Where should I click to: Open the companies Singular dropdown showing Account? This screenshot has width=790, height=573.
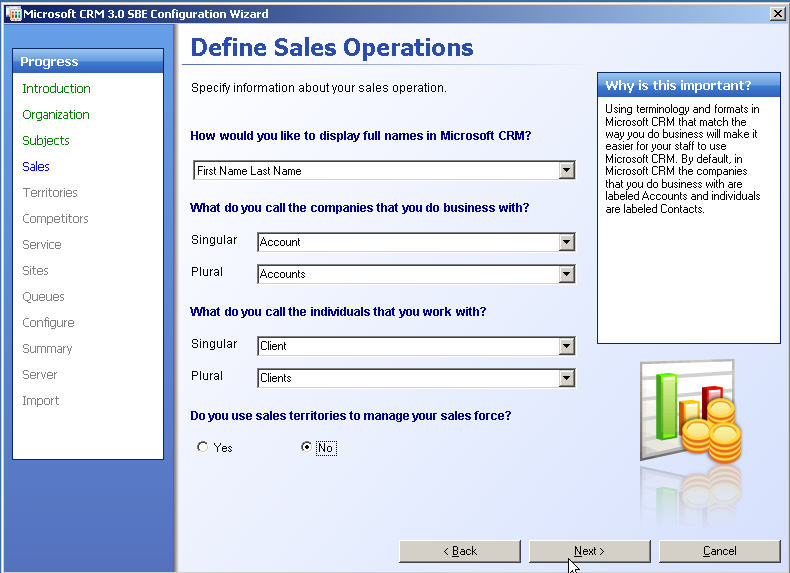click(x=566, y=242)
